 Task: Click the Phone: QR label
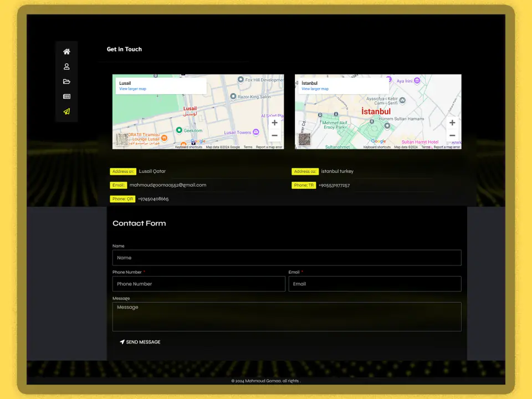coord(122,199)
